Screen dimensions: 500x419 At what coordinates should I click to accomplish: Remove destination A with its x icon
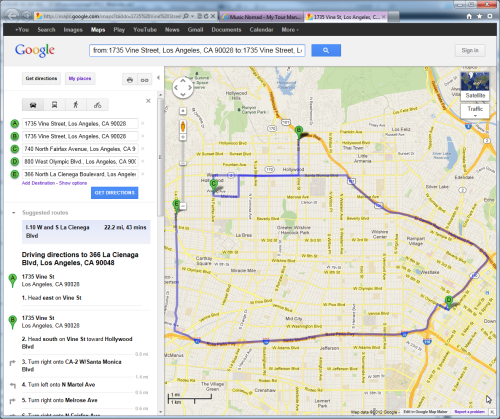click(x=143, y=124)
